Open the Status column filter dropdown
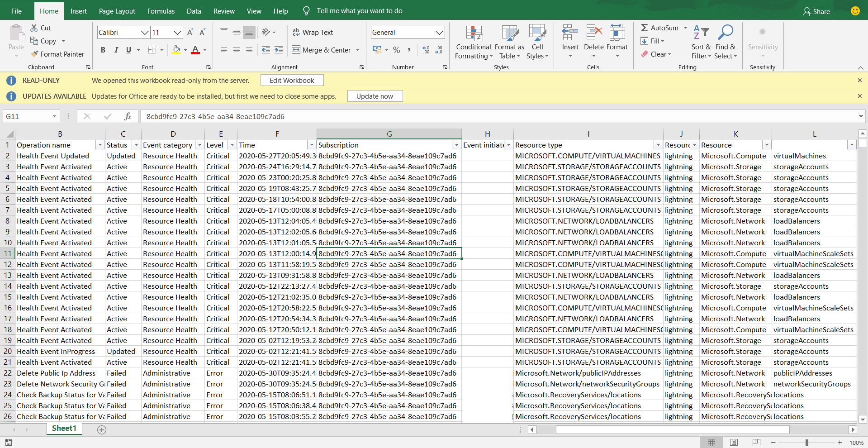 [x=136, y=145]
